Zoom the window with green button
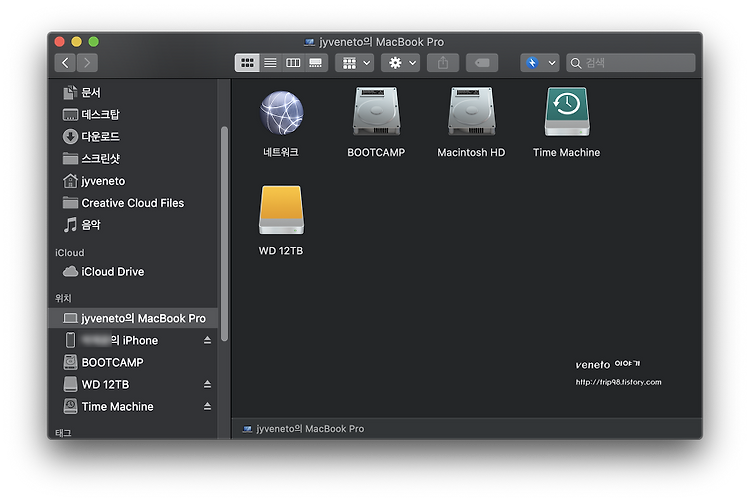This screenshot has width=750, height=502. click(94, 42)
